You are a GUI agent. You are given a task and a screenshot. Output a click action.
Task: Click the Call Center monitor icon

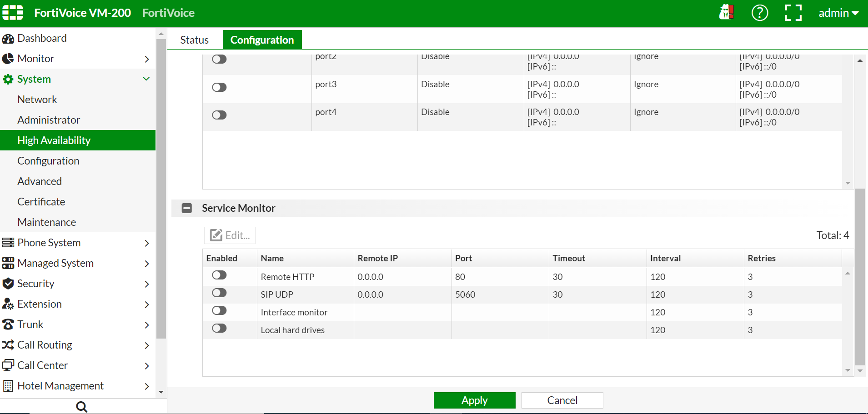[8, 365]
